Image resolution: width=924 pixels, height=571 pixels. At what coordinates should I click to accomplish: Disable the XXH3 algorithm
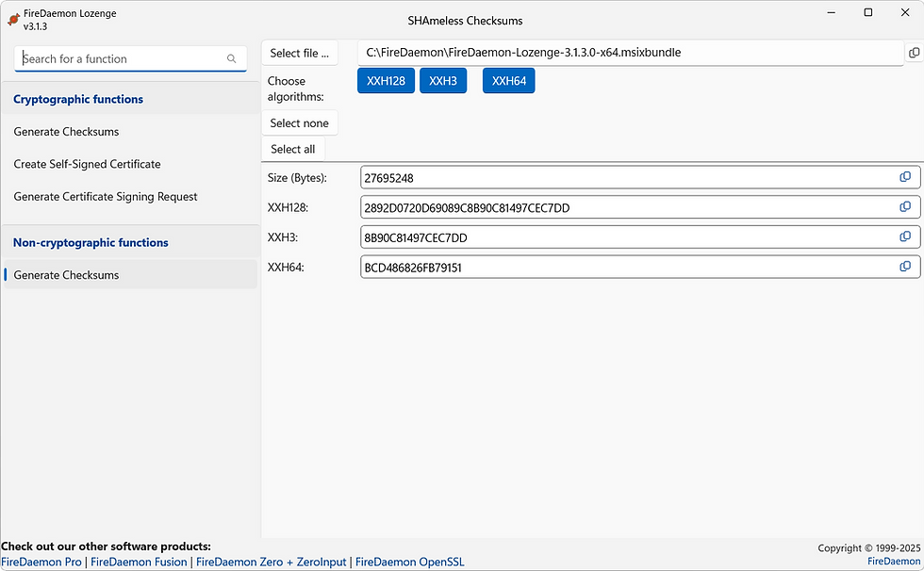(443, 80)
